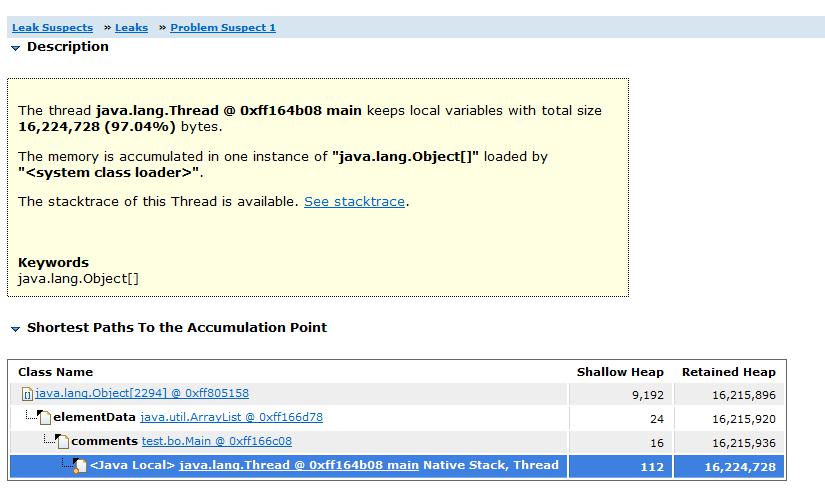Open java.lang.Object[2294] @ 0xff805158 link
825x495 pixels.
[142, 394]
